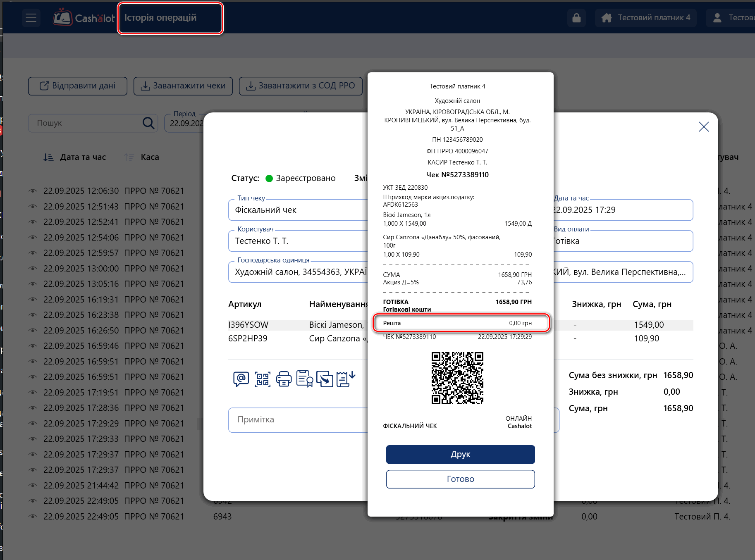
Task: Click the download receipt icon
Action: point(346,379)
